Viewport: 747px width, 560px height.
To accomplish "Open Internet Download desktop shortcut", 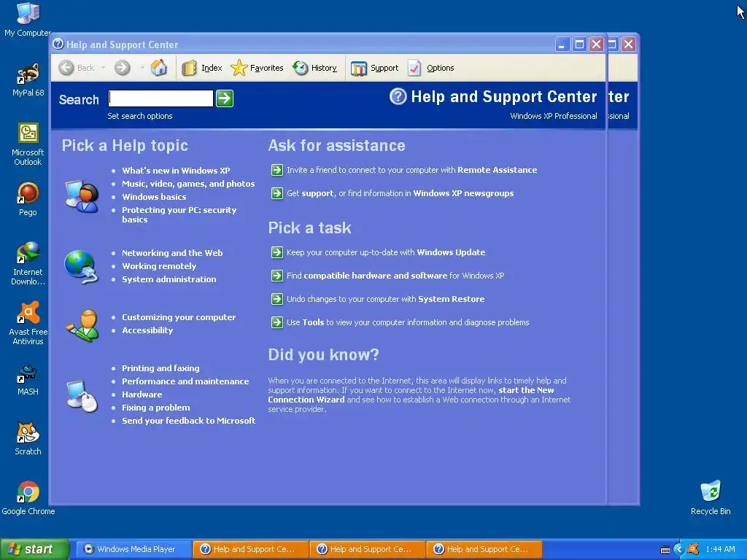I will click(x=28, y=263).
